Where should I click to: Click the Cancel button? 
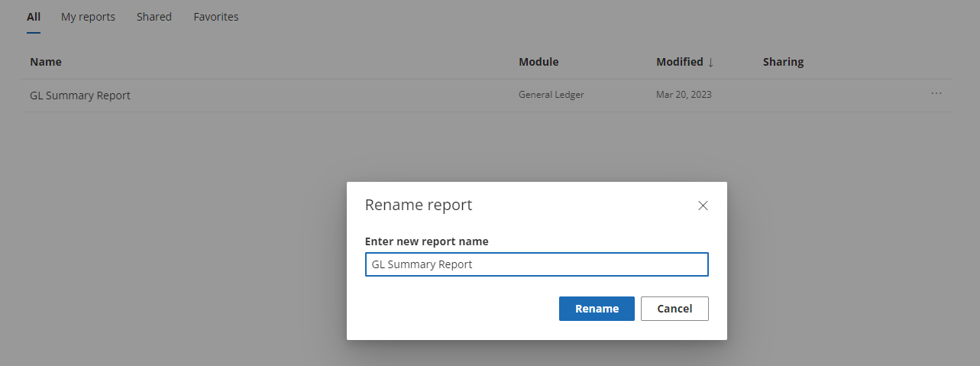pyautogui.click(x=674, y=309)
